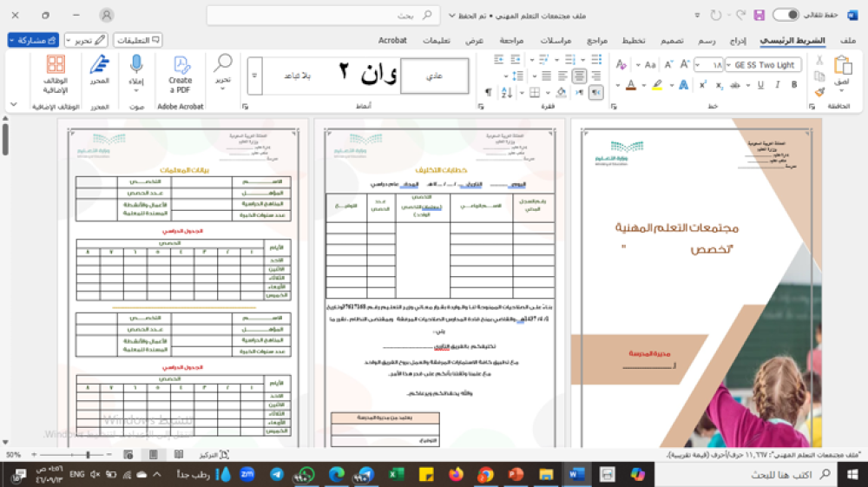
Task: Expand the styles gallery more arrow
Action: (255, 76)
